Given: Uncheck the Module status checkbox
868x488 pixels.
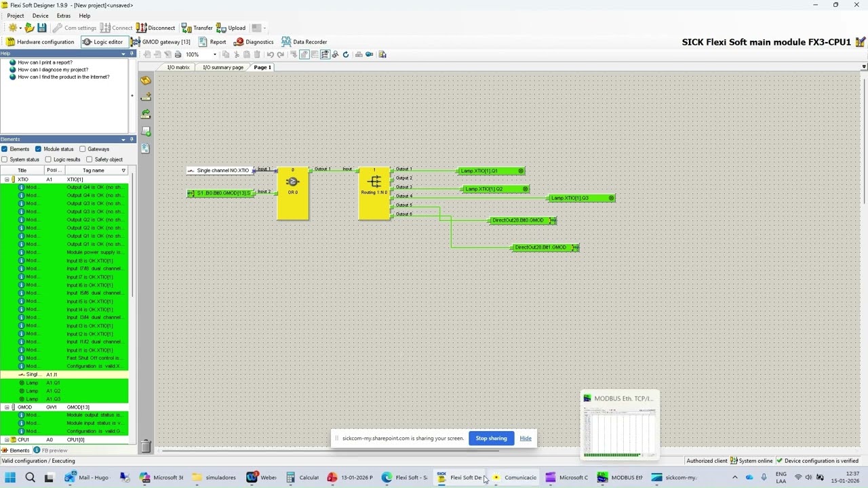Looking at the screenshot, I should 38,149.
